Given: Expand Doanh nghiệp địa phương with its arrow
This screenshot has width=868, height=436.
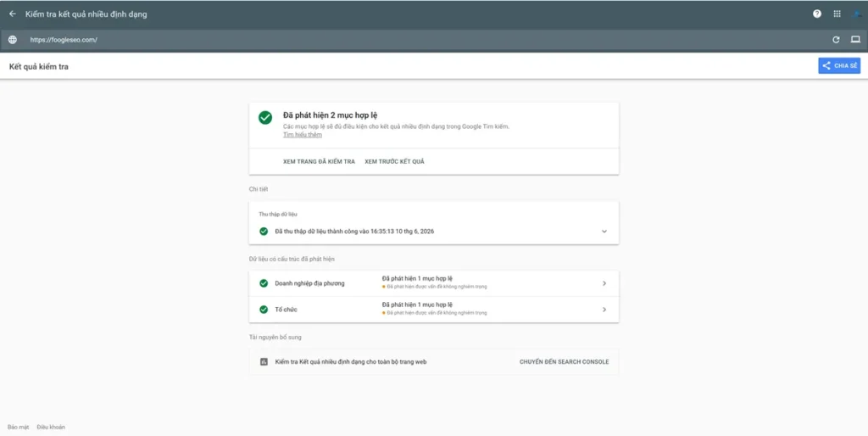Looking at the screenshot, I should click(604, 283).
